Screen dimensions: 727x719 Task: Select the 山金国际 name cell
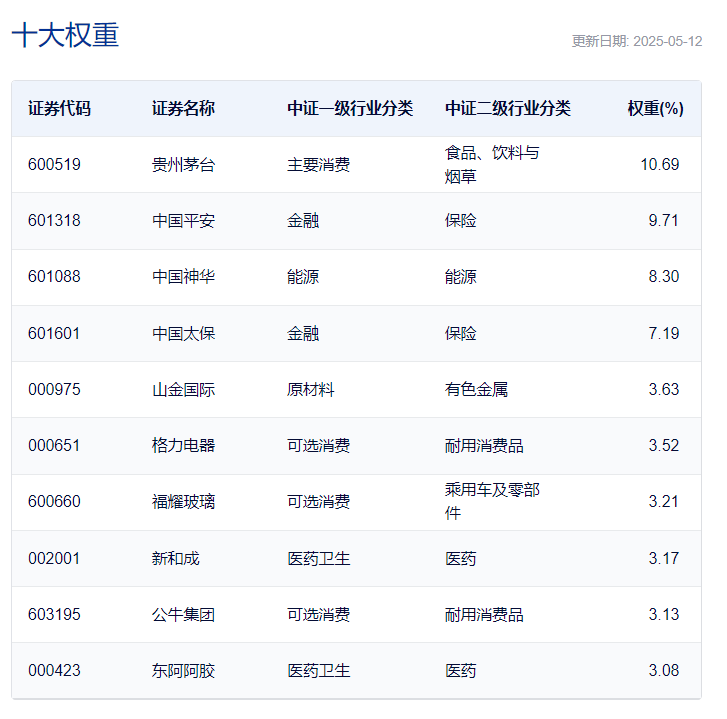point(183,389)
